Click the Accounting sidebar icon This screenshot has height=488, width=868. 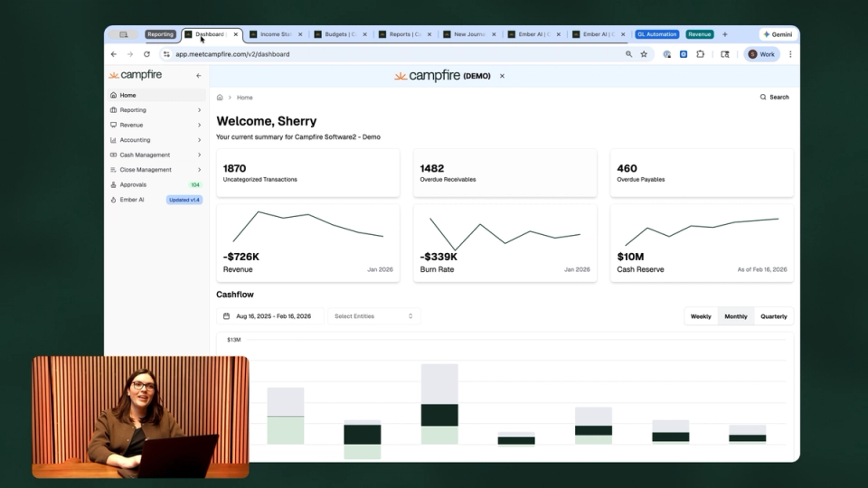[x=114, y=140]
